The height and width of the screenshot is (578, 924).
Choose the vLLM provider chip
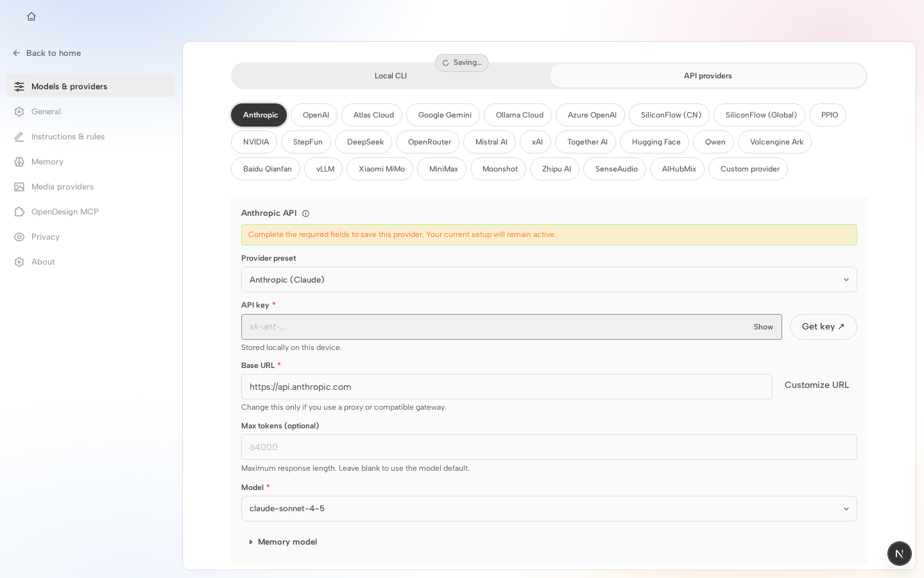coord(323,169)
